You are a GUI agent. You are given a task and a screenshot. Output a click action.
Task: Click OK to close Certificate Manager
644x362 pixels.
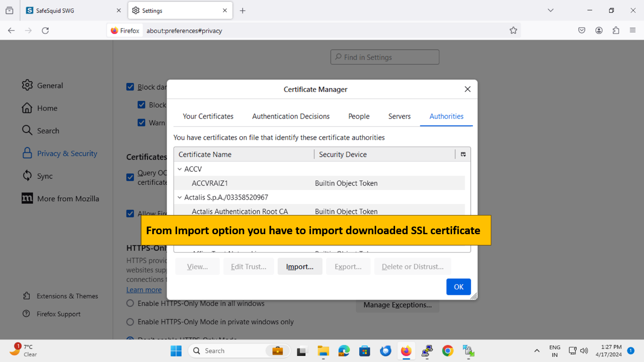point(458,287)
